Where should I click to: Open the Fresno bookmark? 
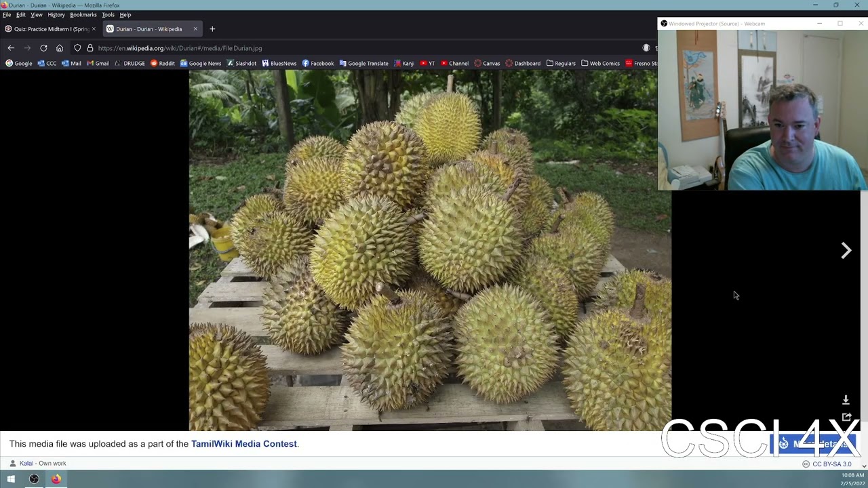[642, 64]
